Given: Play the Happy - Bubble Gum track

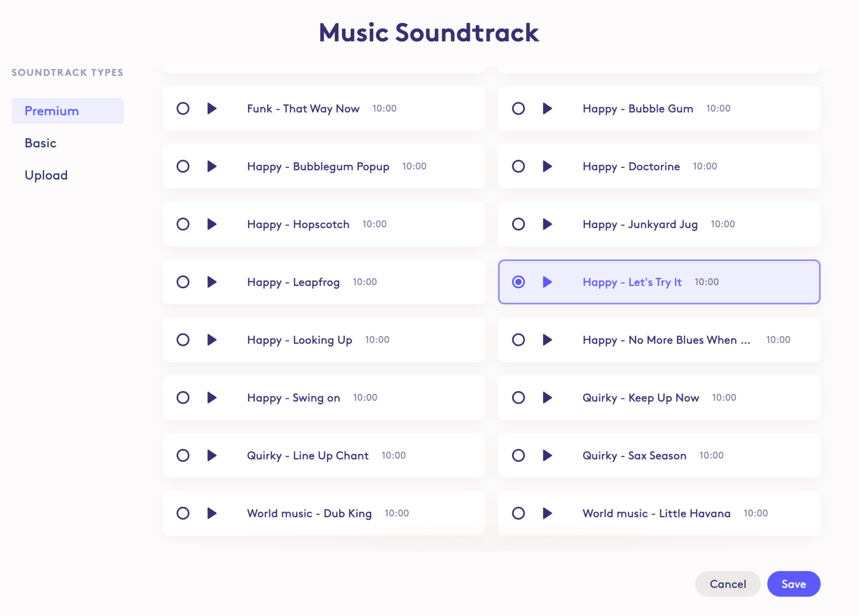Looking at the screenshot, I should (x=547, y=108).
